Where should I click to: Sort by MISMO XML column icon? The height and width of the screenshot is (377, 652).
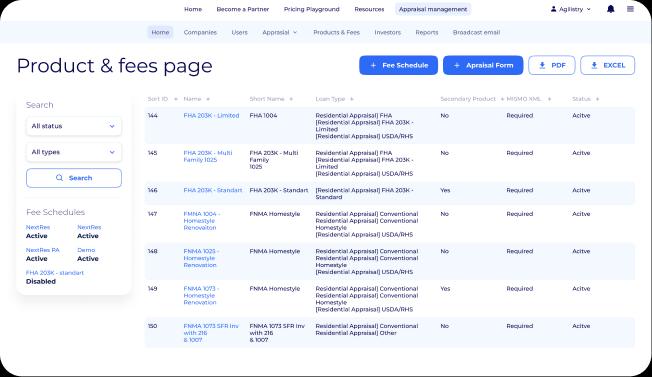[x=549, y=99]
